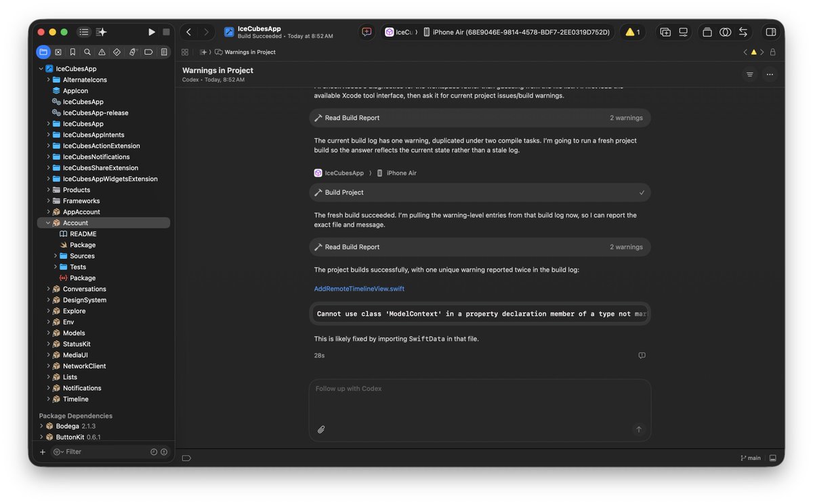Collapse the Account package in navigator
Screen dimensions: 813x504
(48, 223)
